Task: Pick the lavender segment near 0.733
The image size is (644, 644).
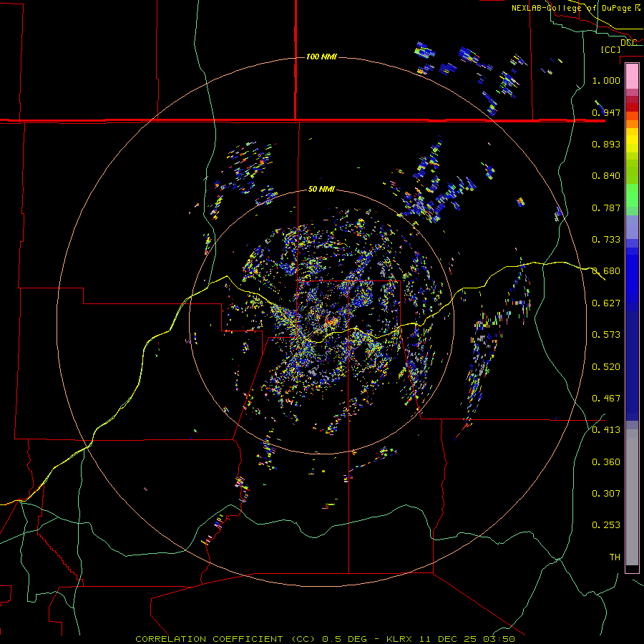Action: [632, 227]
